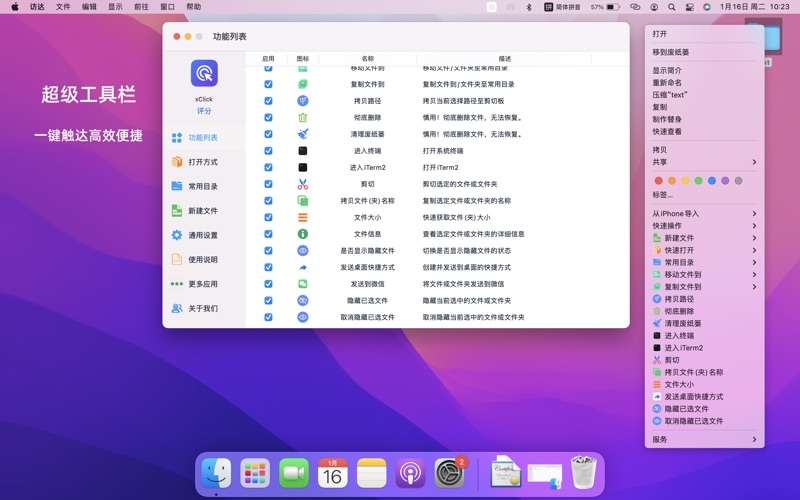This screenshot has height=500, width=800.
Task: Expand the 共享 submenu in context menu
Action: tap(704, 162)
